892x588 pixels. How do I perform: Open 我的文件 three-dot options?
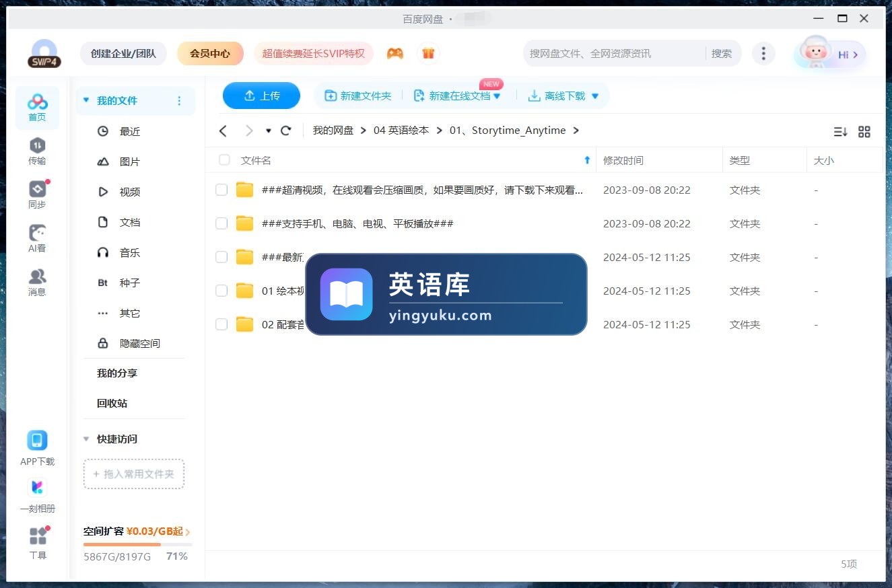(x=179, y=101)
